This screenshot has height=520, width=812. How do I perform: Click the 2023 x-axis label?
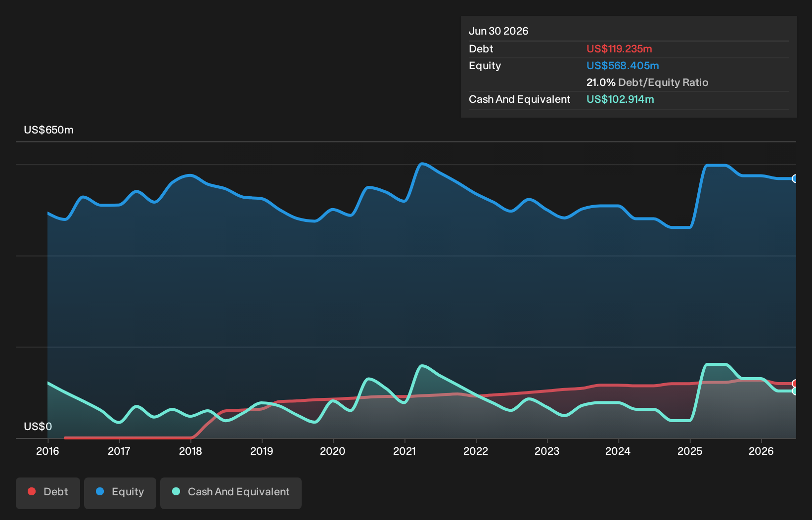click(547, 451)
